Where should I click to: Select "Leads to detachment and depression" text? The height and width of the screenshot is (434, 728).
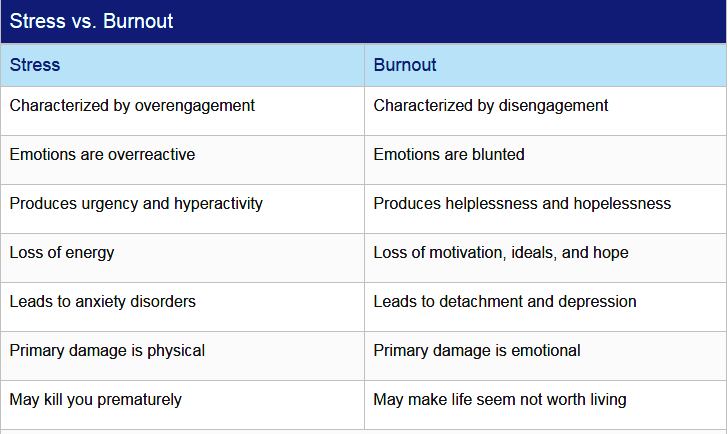tap(505, 302)
